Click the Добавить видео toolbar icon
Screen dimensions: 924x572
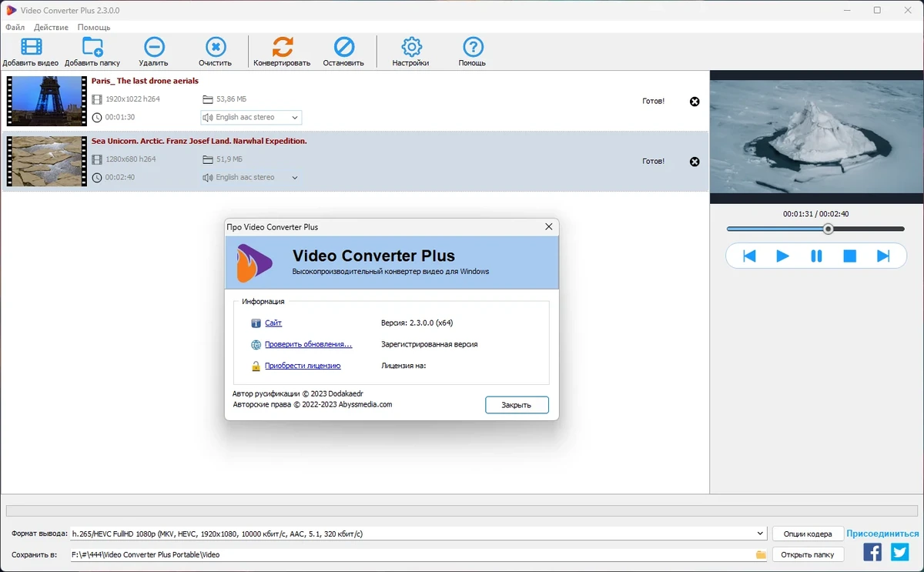(x=31, y=47)
